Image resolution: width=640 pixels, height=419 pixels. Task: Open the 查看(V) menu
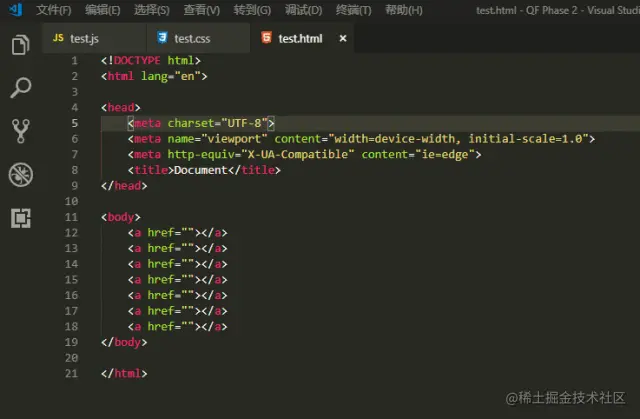click(201, 10)
